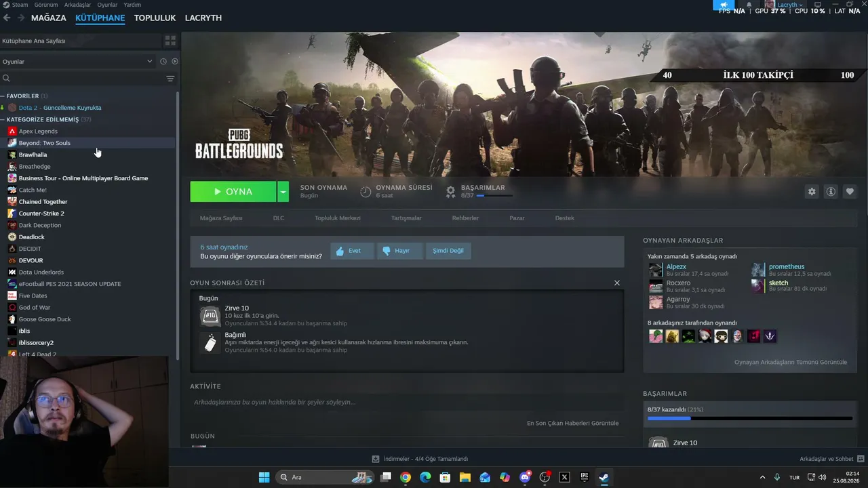Open the Mağaza Sayfası link
Image resolution: width=868 pixels, height=488 pixels.
(x=221, y=218)
